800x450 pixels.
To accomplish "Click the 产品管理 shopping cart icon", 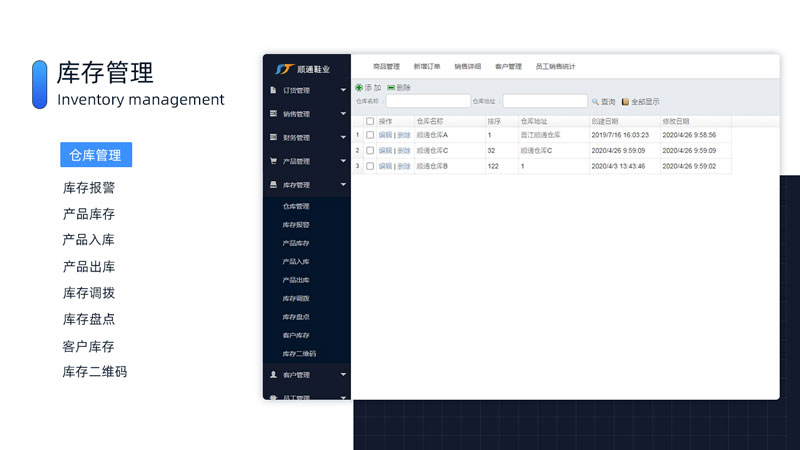I will tap(274, 161).
